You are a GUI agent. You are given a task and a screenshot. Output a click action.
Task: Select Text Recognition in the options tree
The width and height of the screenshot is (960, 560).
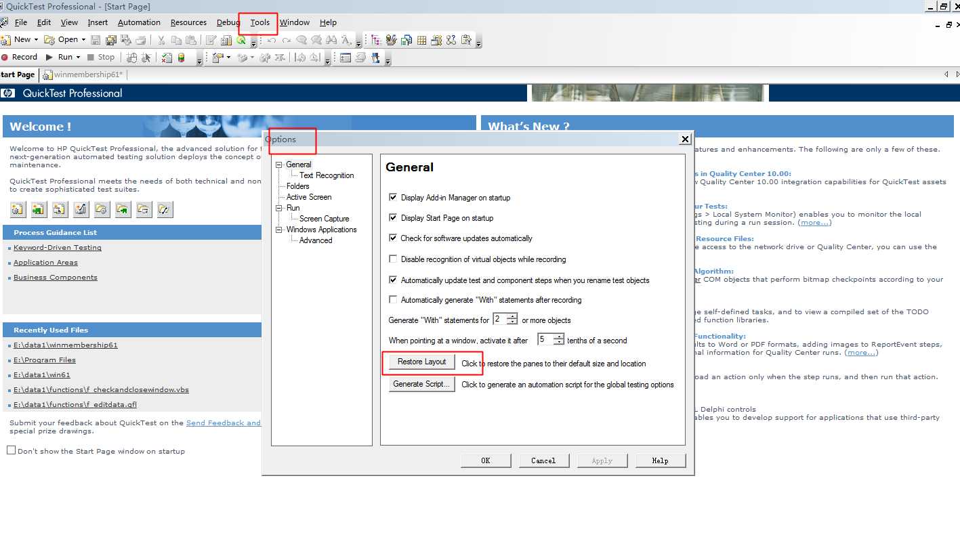pyautogui.click(x=327, y=175)
